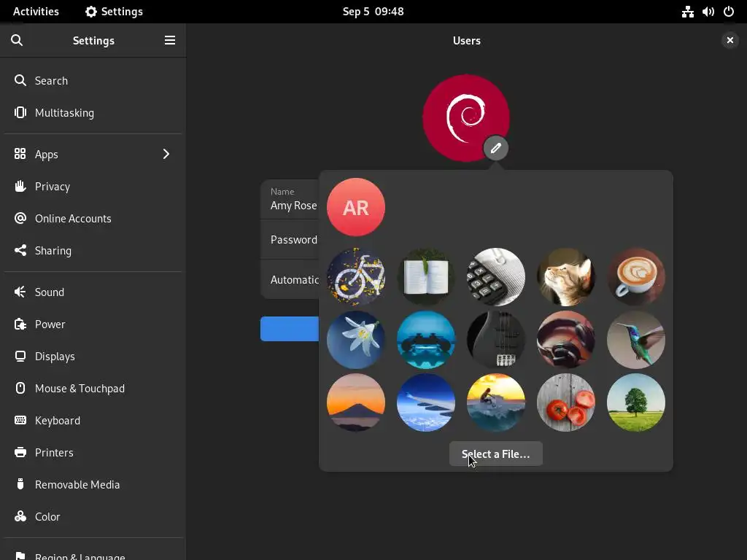Click the Amy Rose name field
The image size is (747, 560).
coord(290,200)
